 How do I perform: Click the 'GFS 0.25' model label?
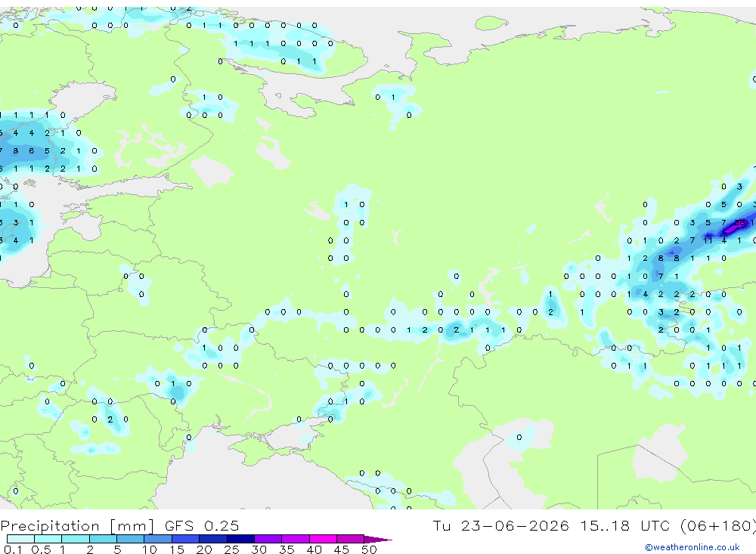(x=202, y=525)
